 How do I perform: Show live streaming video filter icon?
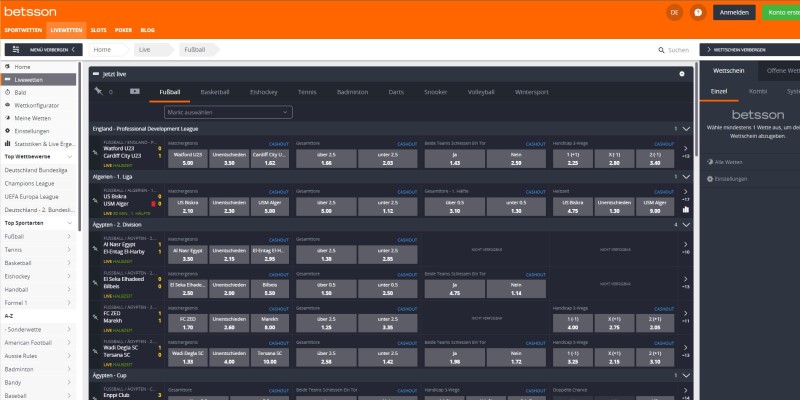(135, 91)
